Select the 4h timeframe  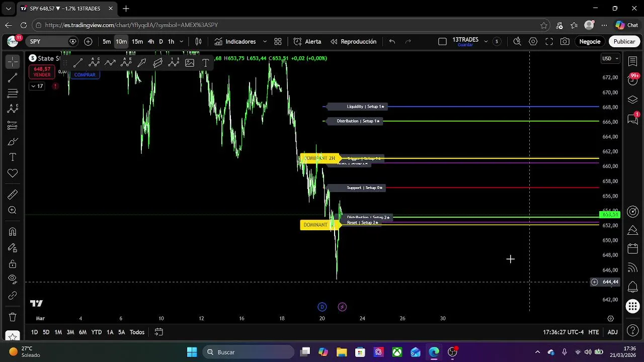pyautogui.click(x=151, y=42)
